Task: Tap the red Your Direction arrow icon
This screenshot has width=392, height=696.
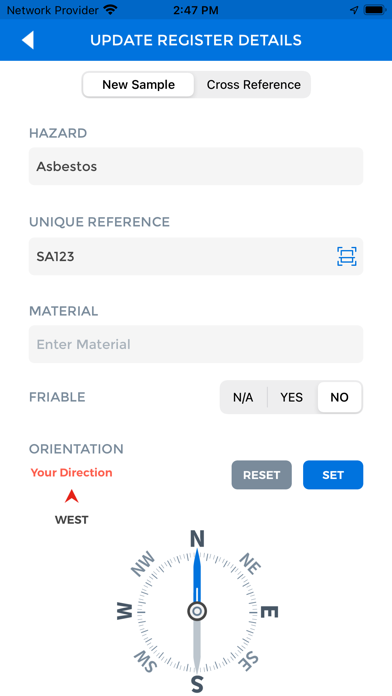Action: point(71,496)
